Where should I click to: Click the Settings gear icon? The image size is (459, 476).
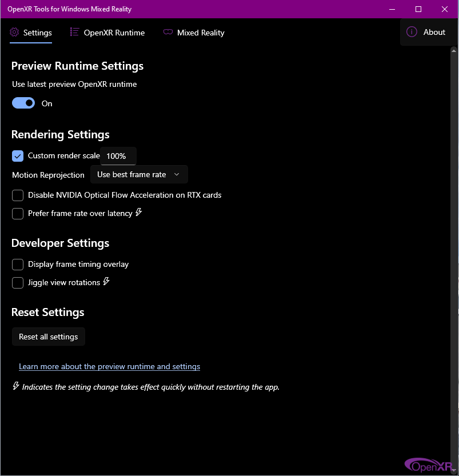pyautogui.click(x=14, y=32)
